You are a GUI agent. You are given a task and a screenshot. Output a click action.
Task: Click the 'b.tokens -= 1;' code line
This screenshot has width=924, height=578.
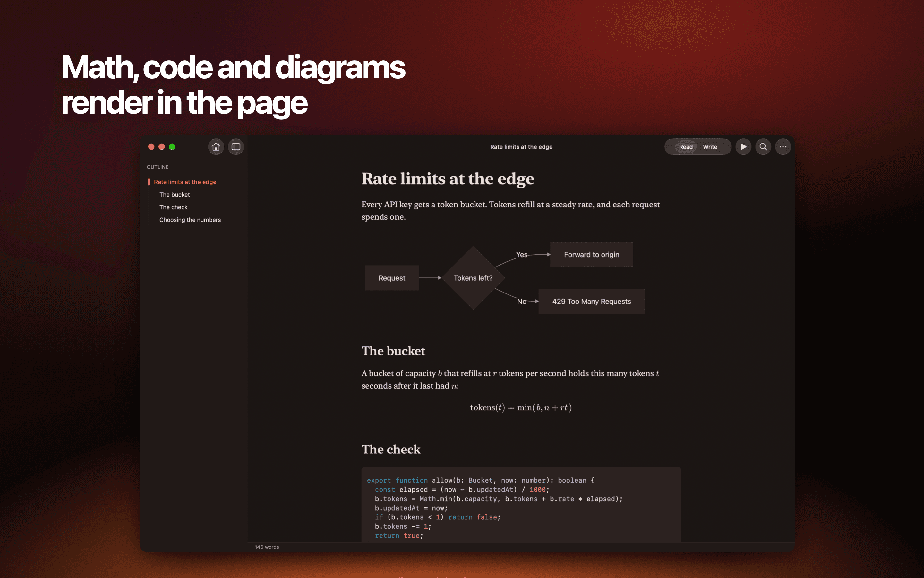403,526
